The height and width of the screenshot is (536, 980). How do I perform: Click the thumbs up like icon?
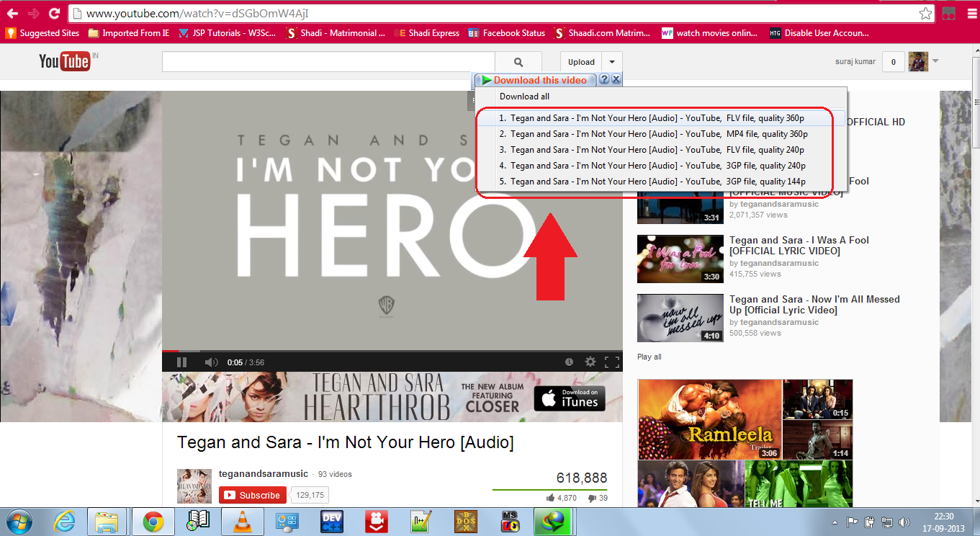[x=551, y=498]
